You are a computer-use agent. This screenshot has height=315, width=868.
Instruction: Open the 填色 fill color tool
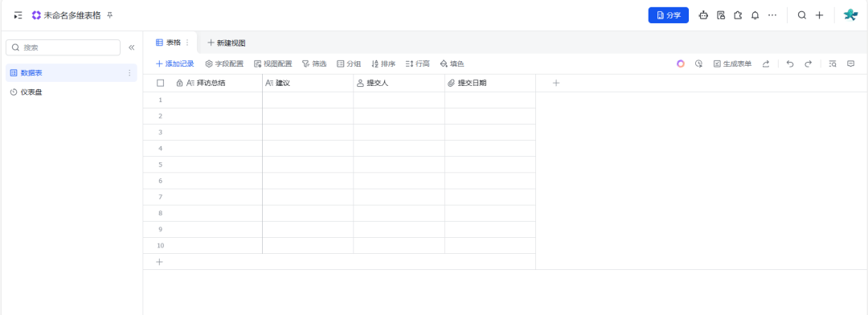452,63
